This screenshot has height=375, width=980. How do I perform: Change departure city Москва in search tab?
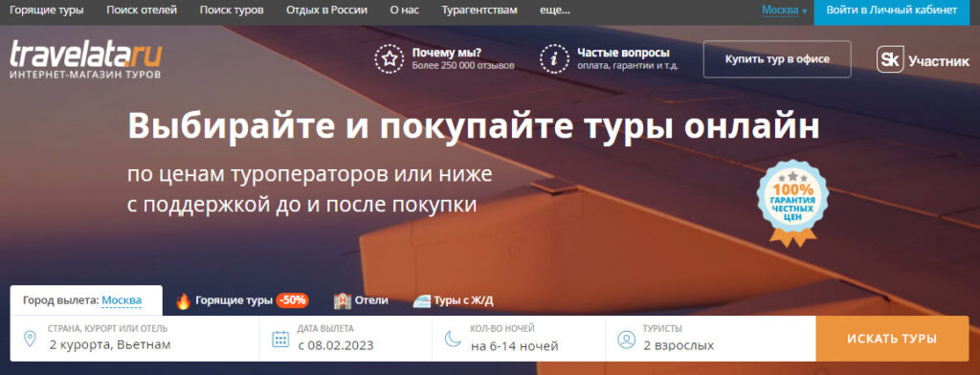coord(122,300)
